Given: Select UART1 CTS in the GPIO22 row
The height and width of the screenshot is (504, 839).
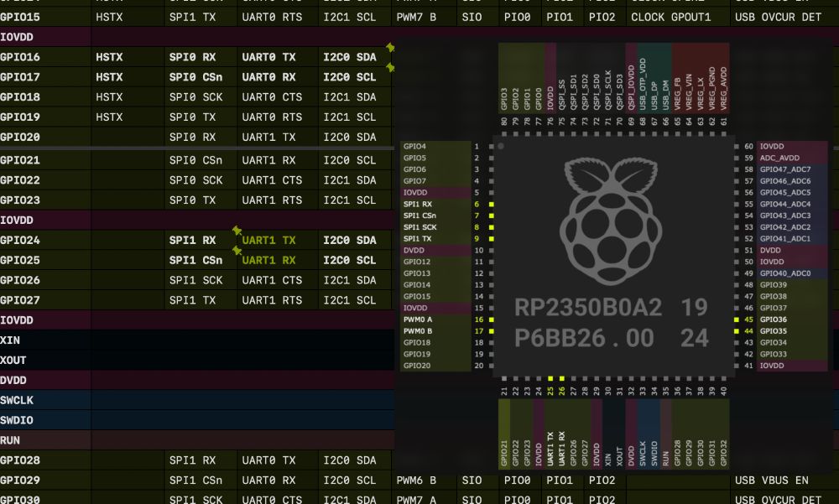Looking at the screenshot, I should point(272,180).
